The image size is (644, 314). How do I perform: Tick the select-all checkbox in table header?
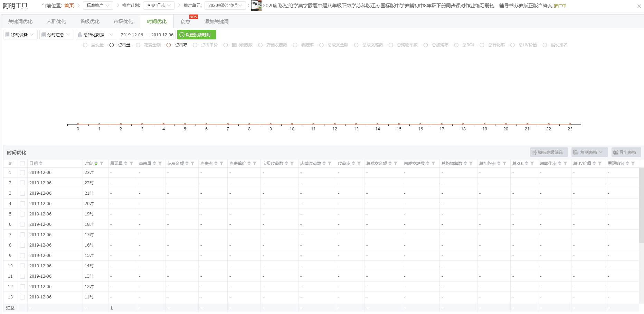pyautogui.click(x=22, y=164)
